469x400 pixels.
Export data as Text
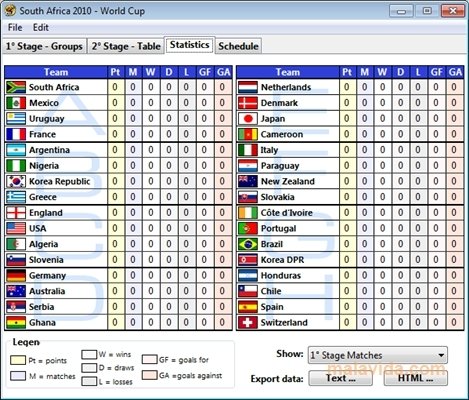pyautogui.click(x=340, y=378)
